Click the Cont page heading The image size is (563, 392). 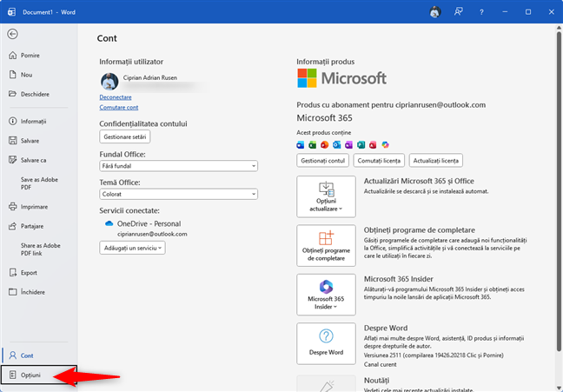107,38
